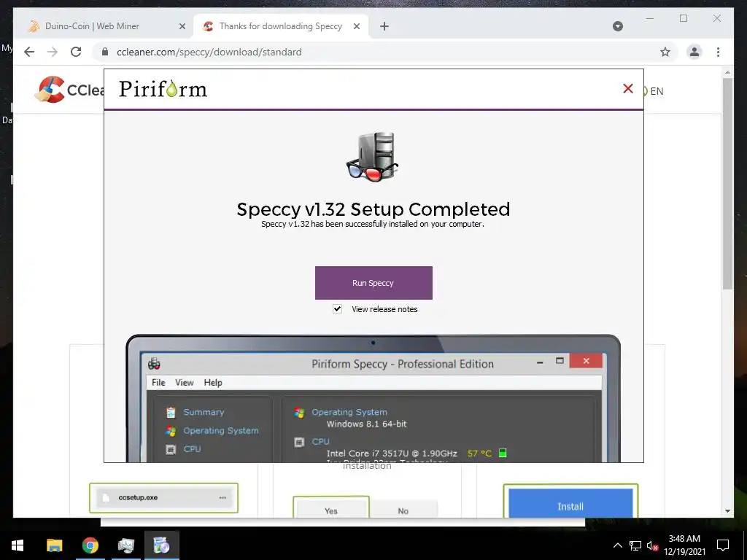Image resolution: width=747 pixels, height=560 pixels.
Task: Uncheck the View release notes checkbox
Action: tap(337, 309)
